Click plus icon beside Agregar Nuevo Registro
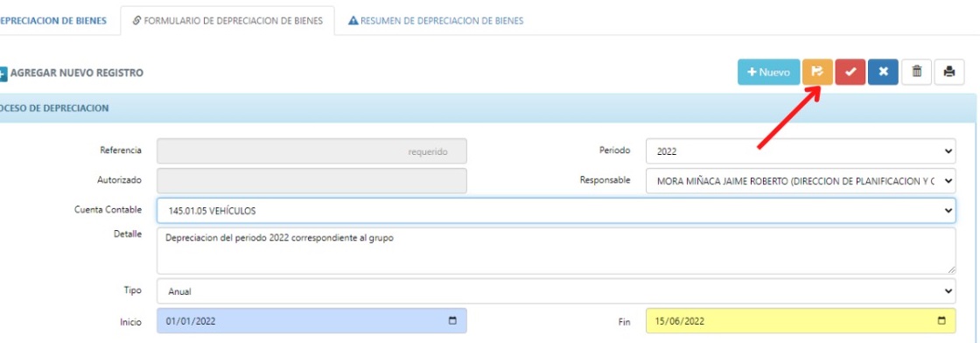The width and height of the screenshot is (980, 343). (3, 73)
